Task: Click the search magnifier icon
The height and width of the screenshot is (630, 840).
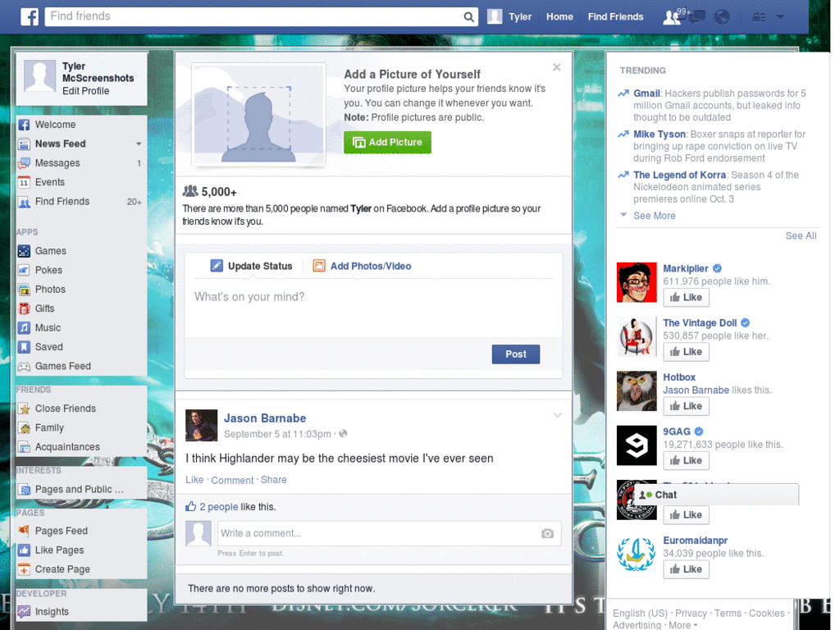Action: coord(468,16)
